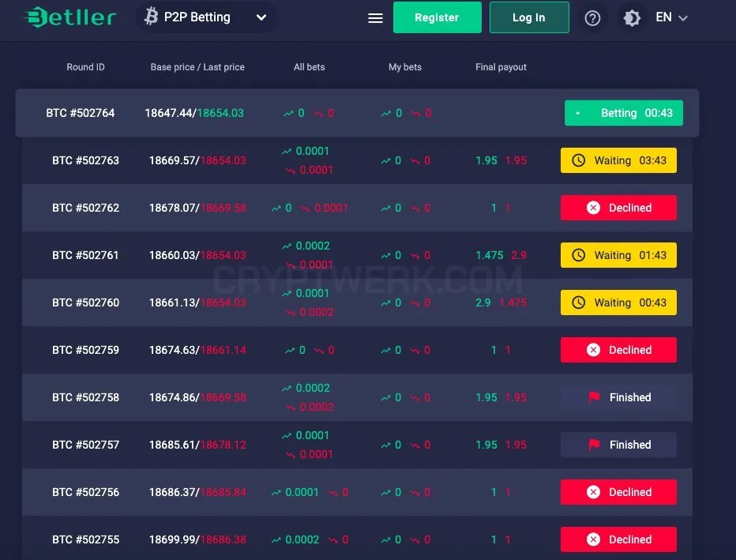Click the Round ID column header
This screenshot has width=736, height=560.
point(85,67)
